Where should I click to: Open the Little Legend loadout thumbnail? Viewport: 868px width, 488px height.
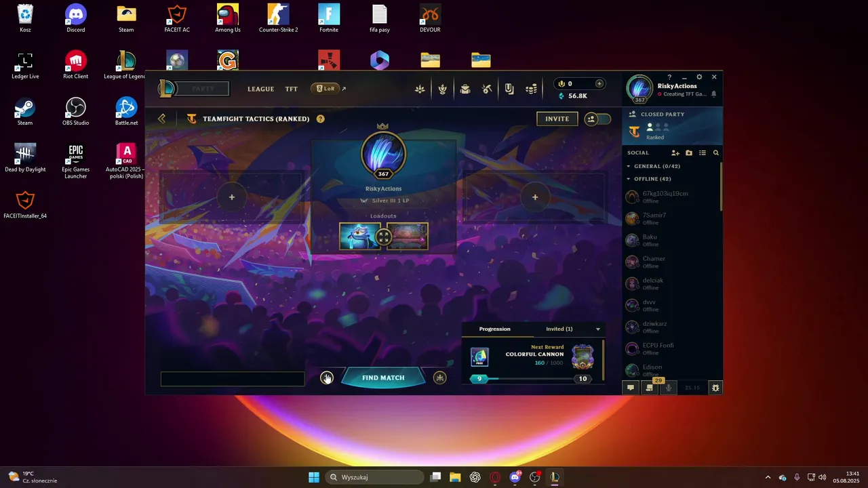[x=360, y=237]
